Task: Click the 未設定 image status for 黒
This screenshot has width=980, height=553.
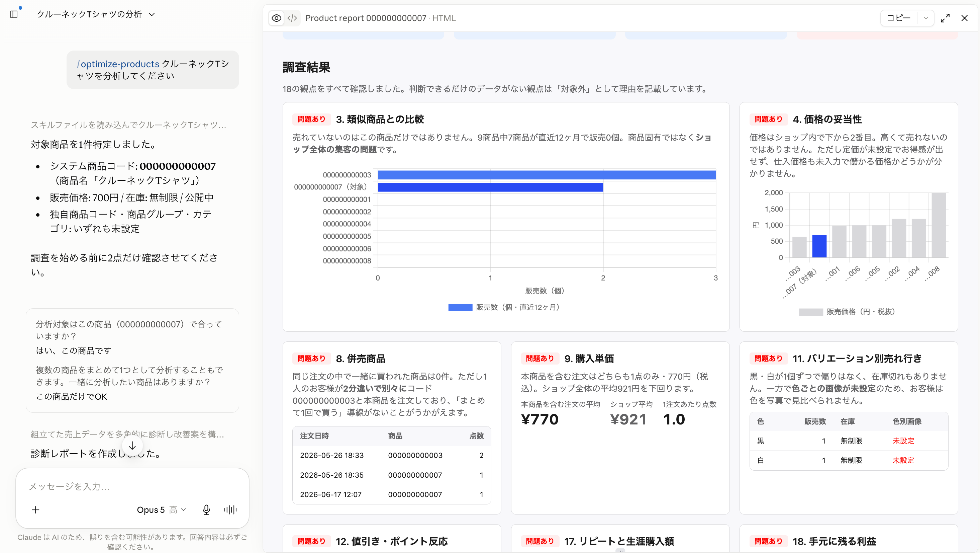Action: click(903, 441)
